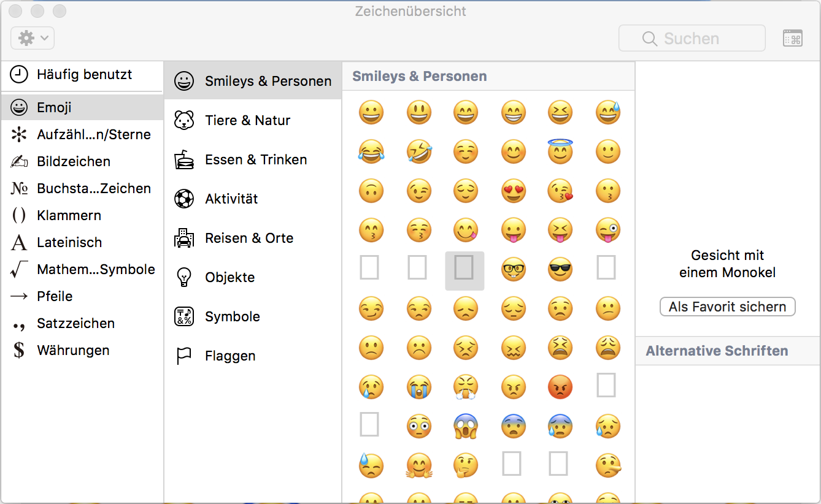This screenshot has width=821, height=504.
Task: Select Essen & Trinken category
Action: 256,159
